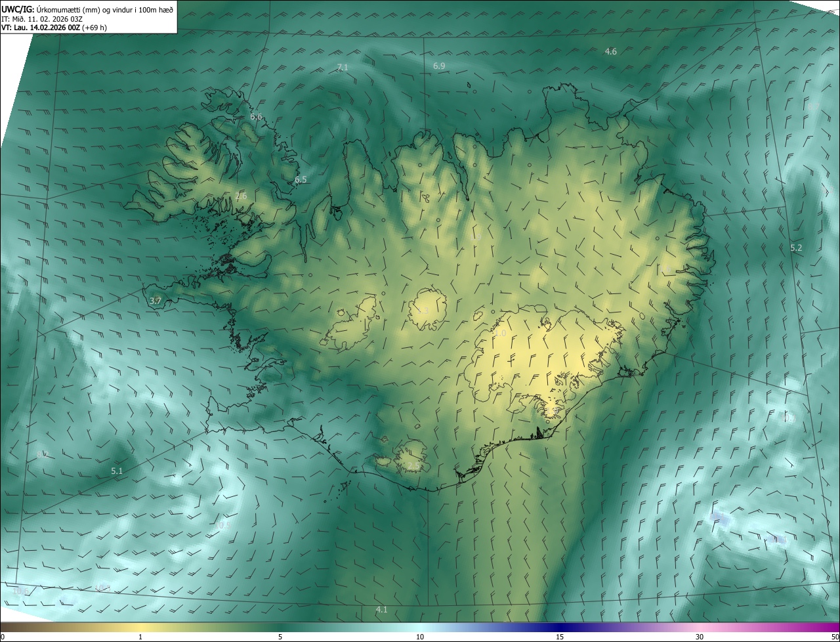The image size is (840, 642).
Task: Click the map value label "3.7"
Action: tap(156, 301)
